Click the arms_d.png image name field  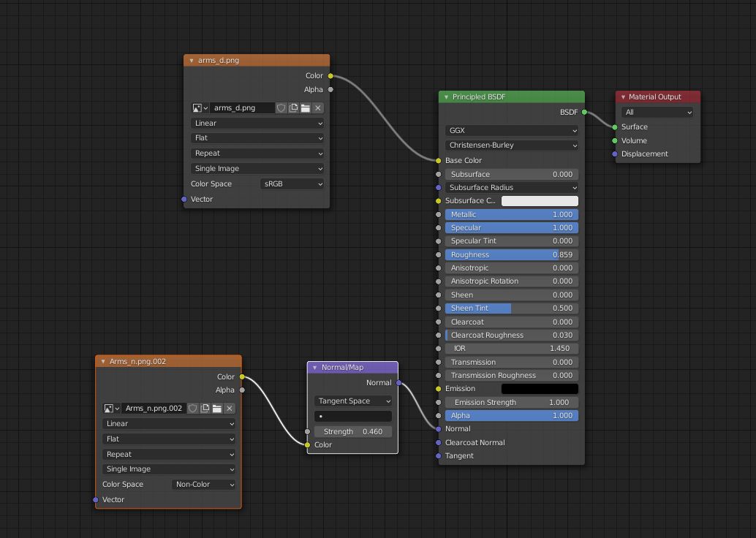pyautogui.click(x=242, y=108)
